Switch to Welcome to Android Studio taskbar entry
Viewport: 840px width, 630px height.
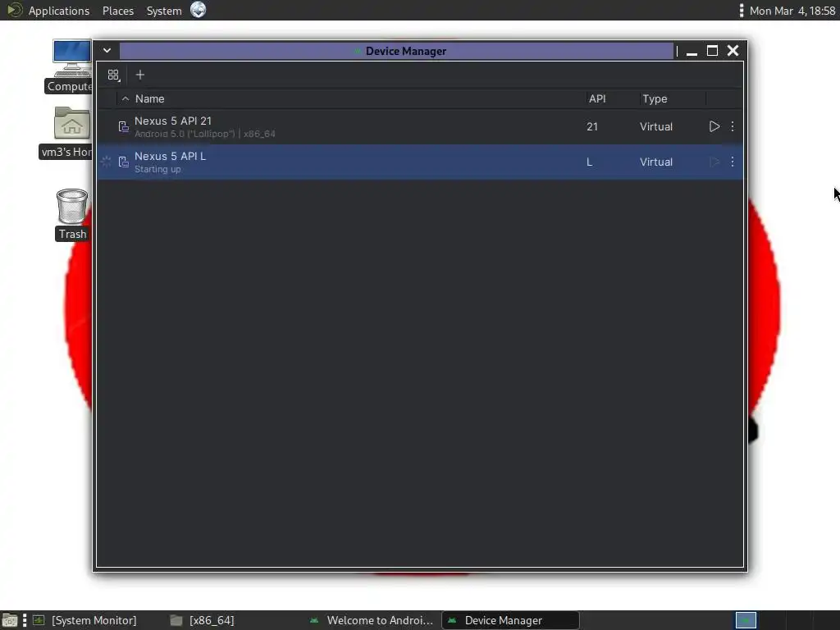[372, 620]
